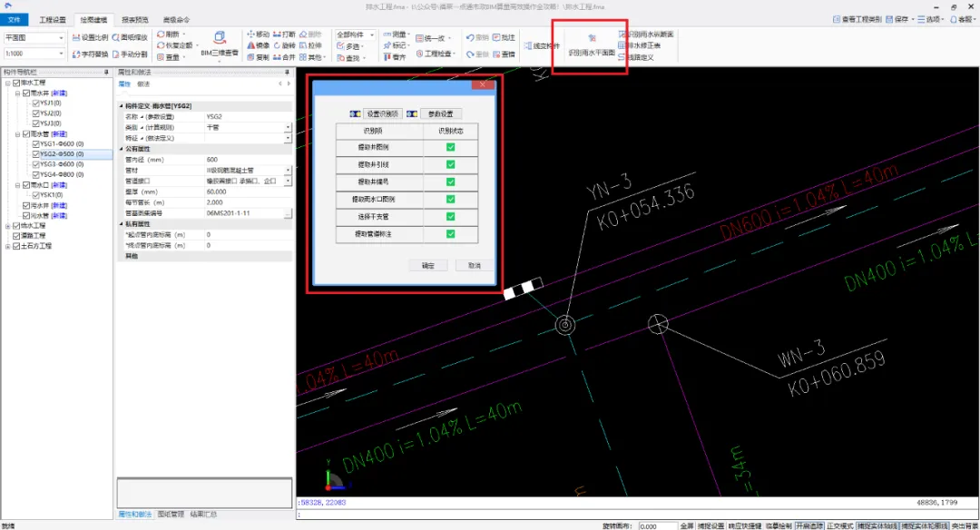Click the 保存 save icon
980x530 pixels.
click(888, 19)
